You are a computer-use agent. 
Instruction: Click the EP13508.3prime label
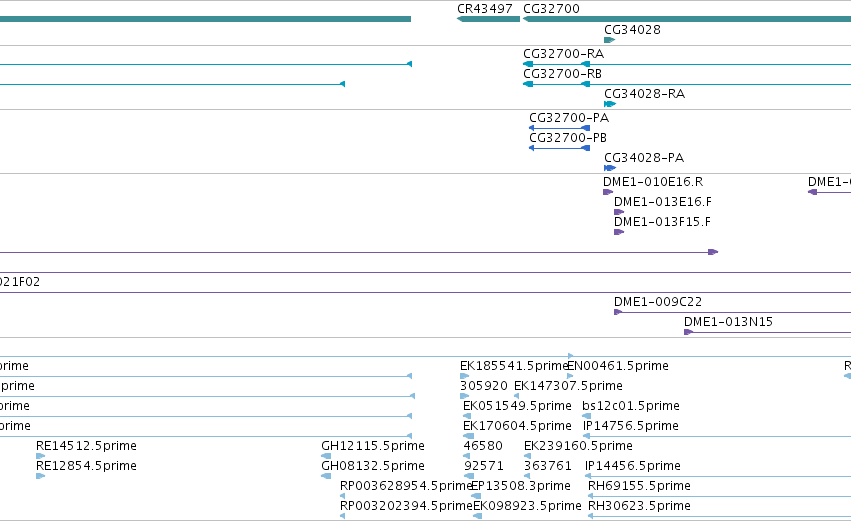(x=521, y=486)
